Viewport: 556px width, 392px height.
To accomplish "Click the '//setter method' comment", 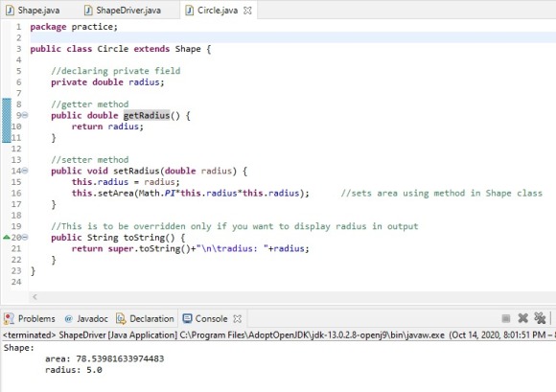I will pos(90,160).
